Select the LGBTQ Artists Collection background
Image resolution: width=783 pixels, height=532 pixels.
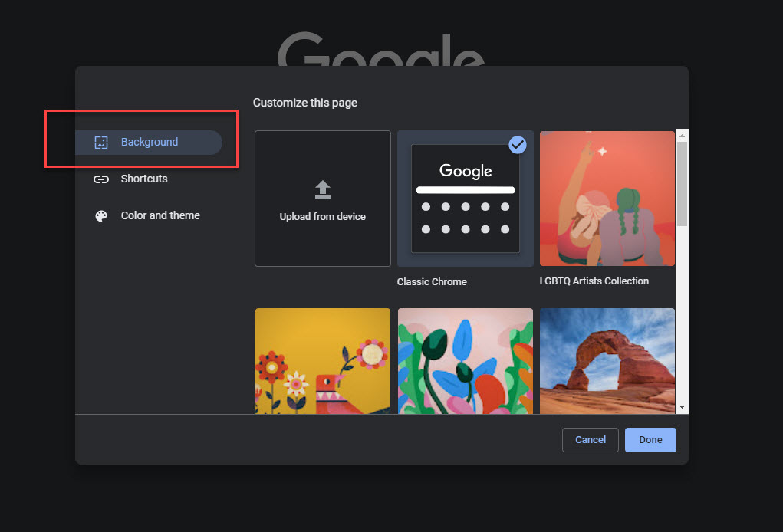tap(607, 199)
